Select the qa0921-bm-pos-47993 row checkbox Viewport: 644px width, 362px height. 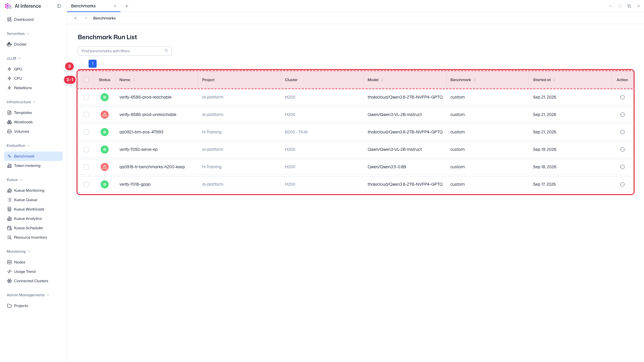point(86,132)
